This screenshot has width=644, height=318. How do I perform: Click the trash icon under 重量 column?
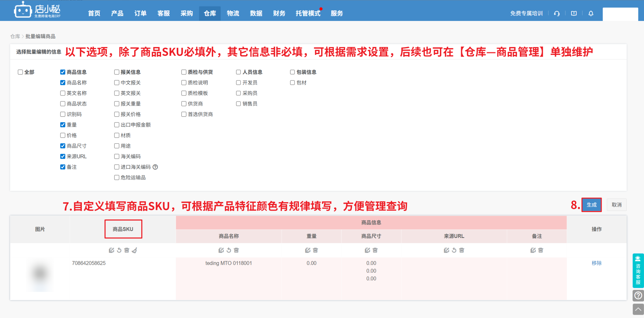315,250
